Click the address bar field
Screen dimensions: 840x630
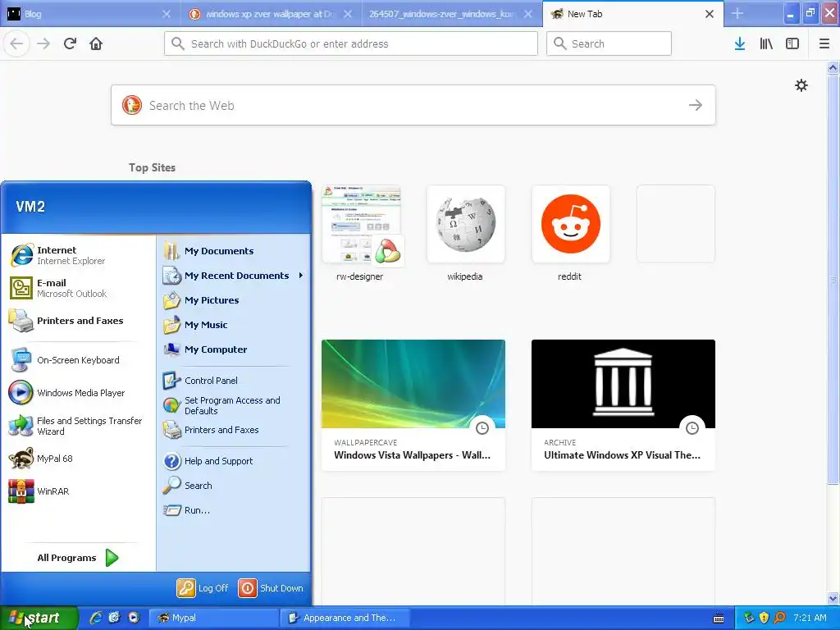tap(351, 43)
